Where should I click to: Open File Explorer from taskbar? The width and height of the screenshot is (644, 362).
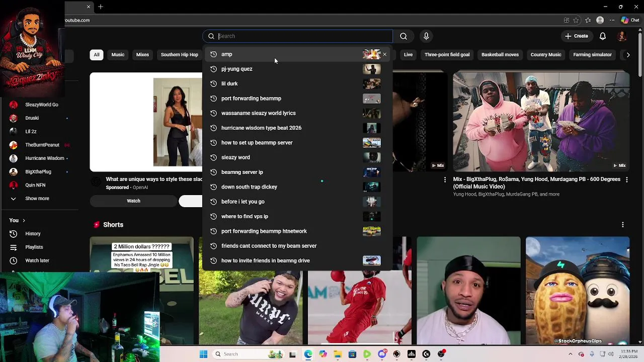point(338,354)
